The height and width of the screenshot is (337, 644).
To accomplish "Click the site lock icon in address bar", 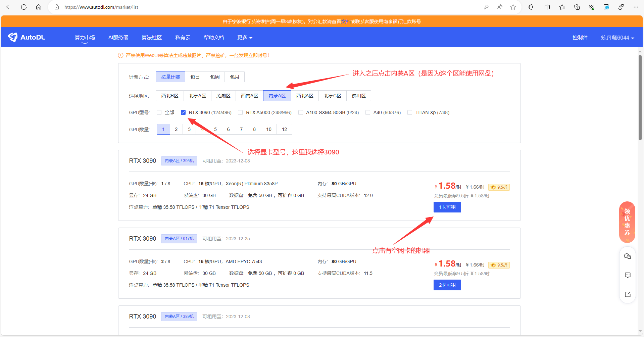I will [x=57, y=7].
